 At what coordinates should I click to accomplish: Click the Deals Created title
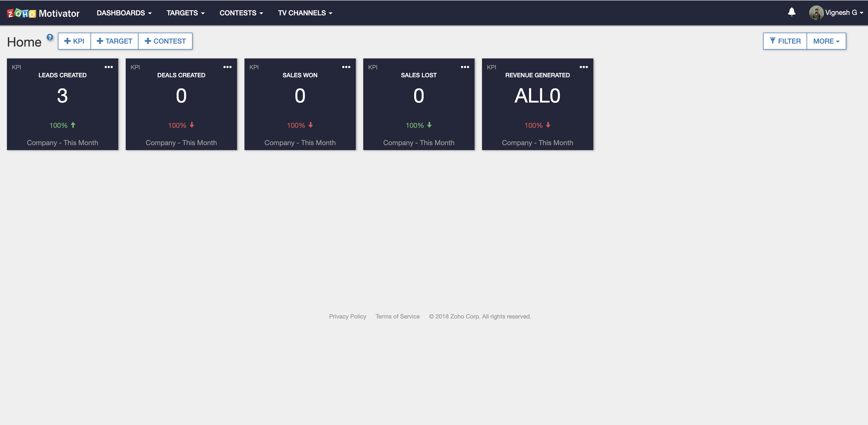(x=181, y=75)
